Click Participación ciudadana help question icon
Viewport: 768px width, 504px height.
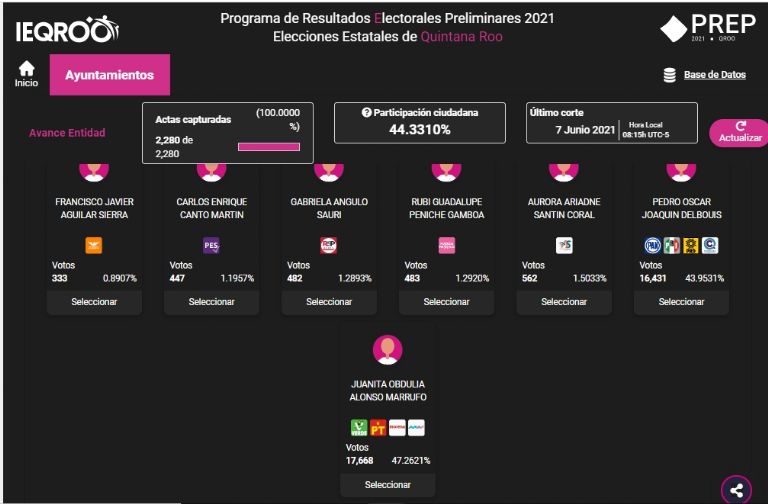coord(366,112)
